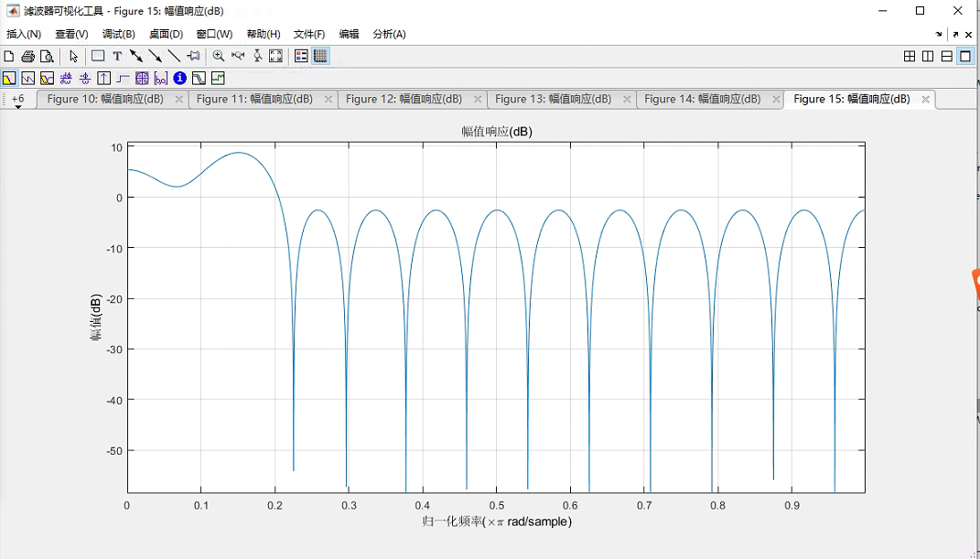Switch to the Figure 13 tab
980x559 pixels.
(553, 100)
